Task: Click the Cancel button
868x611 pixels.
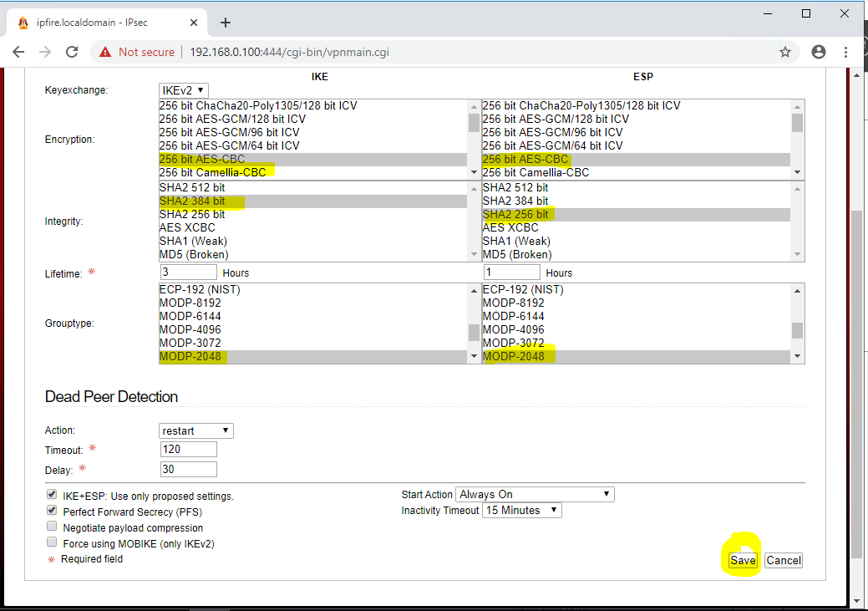Action: tap(783, 560)
